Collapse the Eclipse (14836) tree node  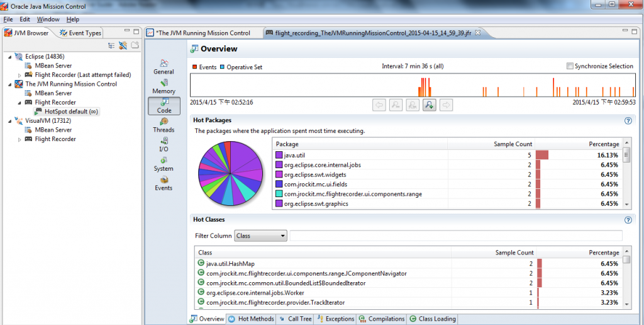click(10, 57)
